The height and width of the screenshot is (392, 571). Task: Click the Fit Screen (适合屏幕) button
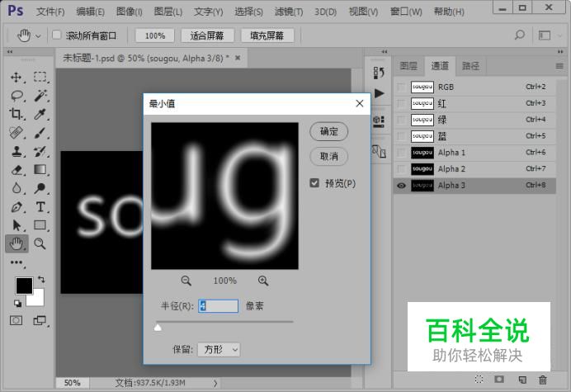tap(207, 35)
